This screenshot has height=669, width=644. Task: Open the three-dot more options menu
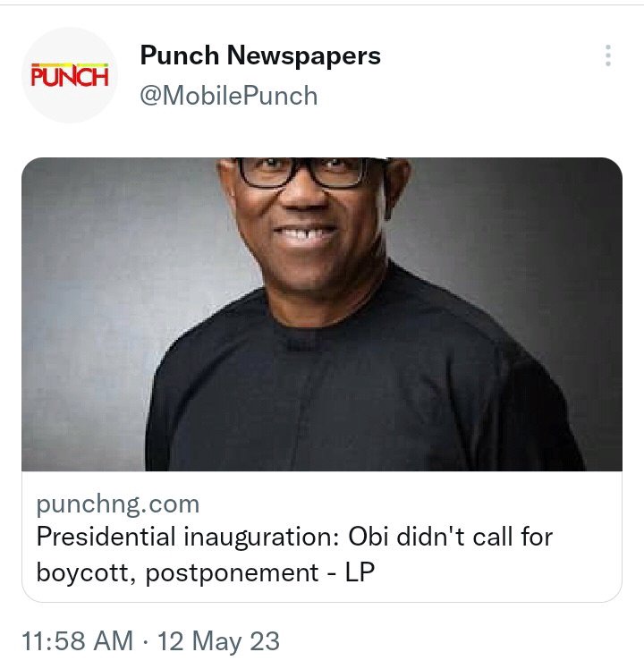[608, 56]
